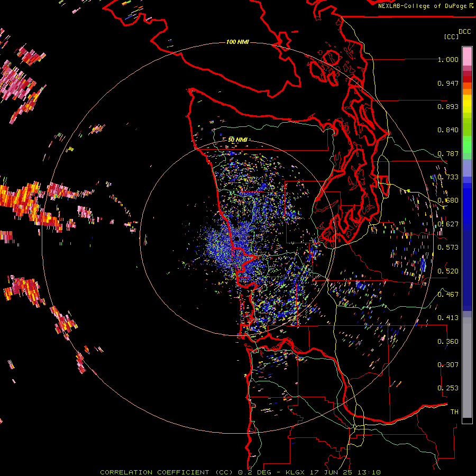The image size is (476, 476).
Task: Click the 13:10 timestamp
Action: click(x=369, y=472)
